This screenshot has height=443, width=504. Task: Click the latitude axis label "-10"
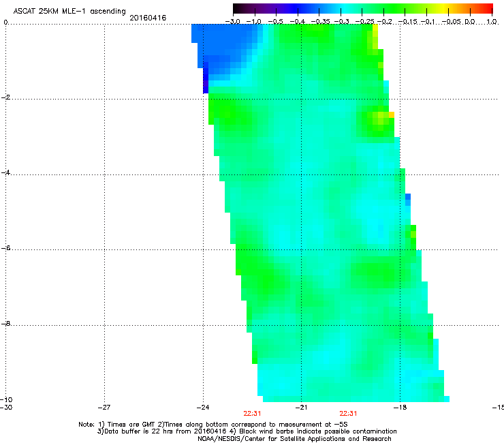coord(6,399)
